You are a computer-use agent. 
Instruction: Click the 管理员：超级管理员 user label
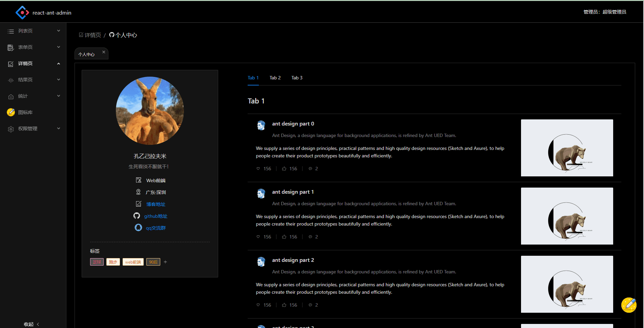[x=605, y=12]
